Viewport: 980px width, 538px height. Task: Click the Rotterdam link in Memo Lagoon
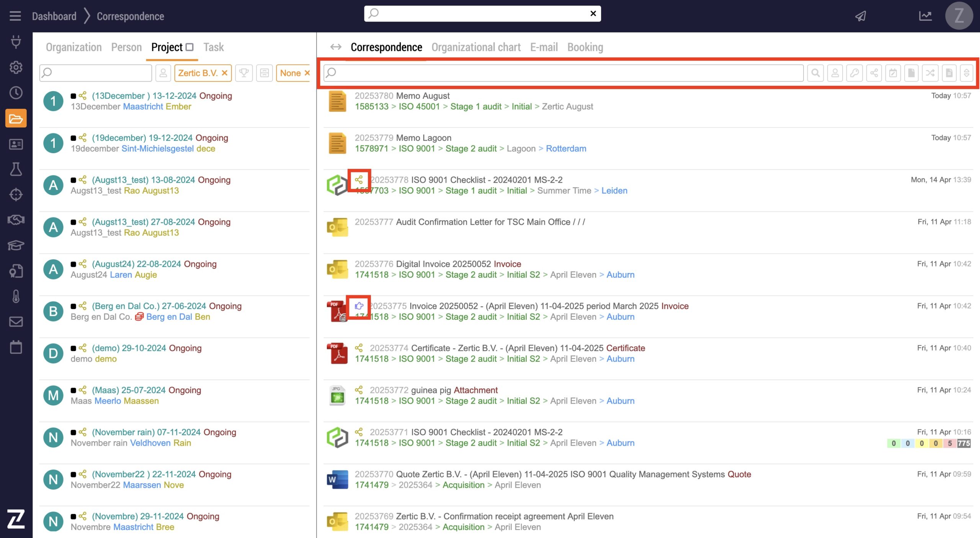[566, 149]
